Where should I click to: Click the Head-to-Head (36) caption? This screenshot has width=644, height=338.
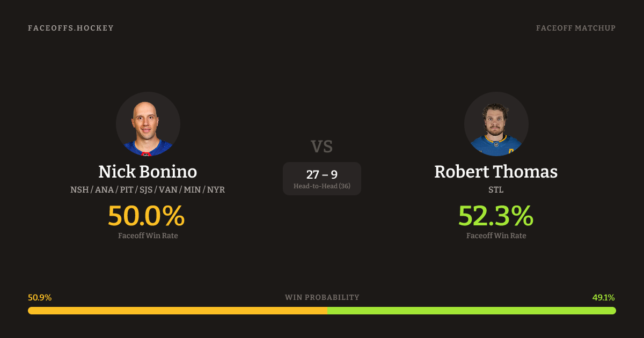(x=322, y=186)
